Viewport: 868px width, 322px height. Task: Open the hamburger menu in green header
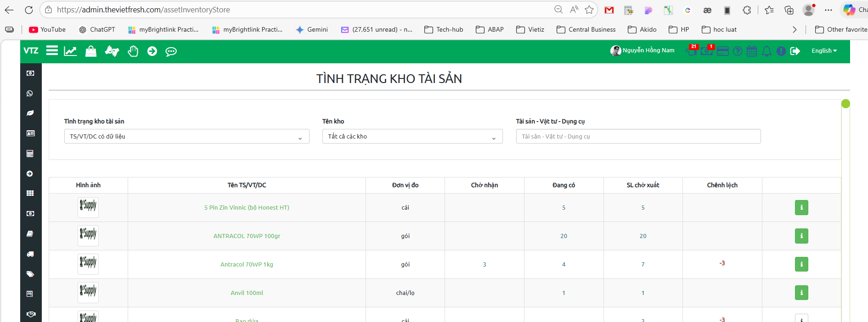pos(52,51)
